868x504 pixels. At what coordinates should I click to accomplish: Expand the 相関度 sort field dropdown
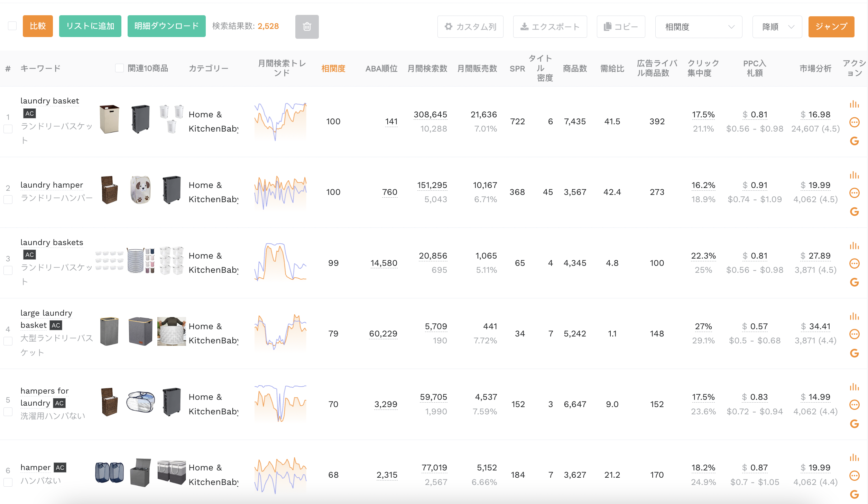point(699,27)
